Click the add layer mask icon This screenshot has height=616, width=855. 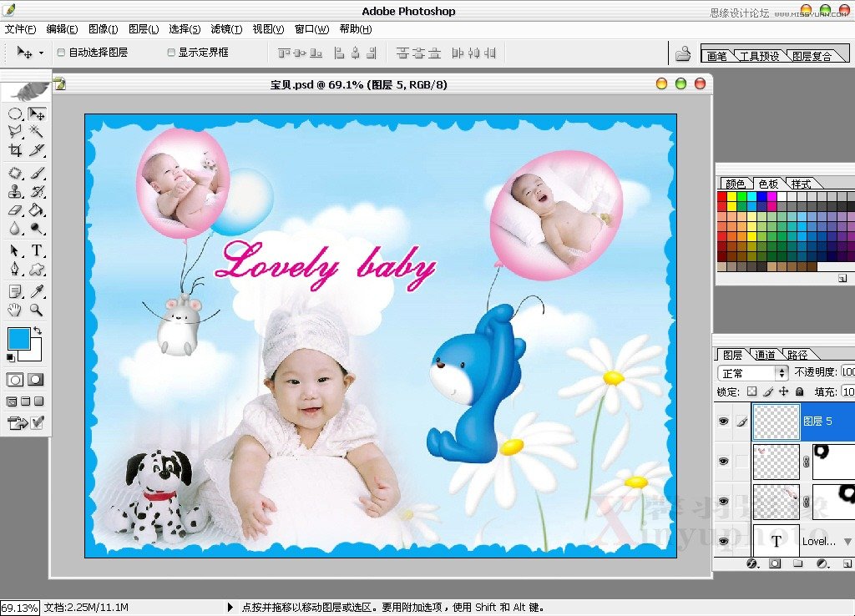tap(775, 563)
